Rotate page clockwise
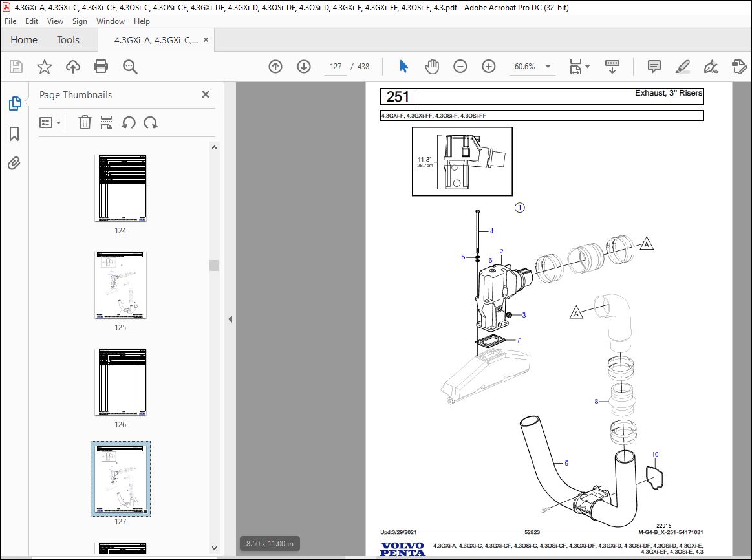This screenshot has width=752, height=560. tap(151, 123)
